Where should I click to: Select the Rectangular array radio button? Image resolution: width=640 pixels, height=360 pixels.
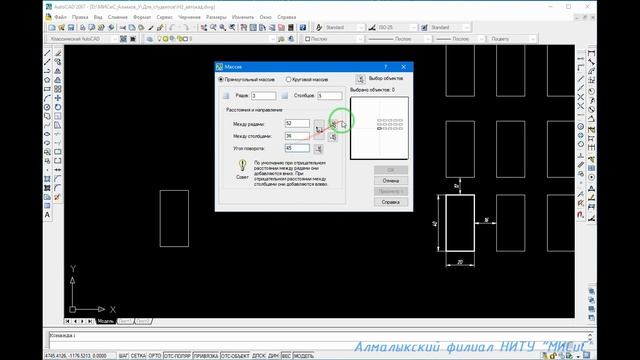(221, 80)
